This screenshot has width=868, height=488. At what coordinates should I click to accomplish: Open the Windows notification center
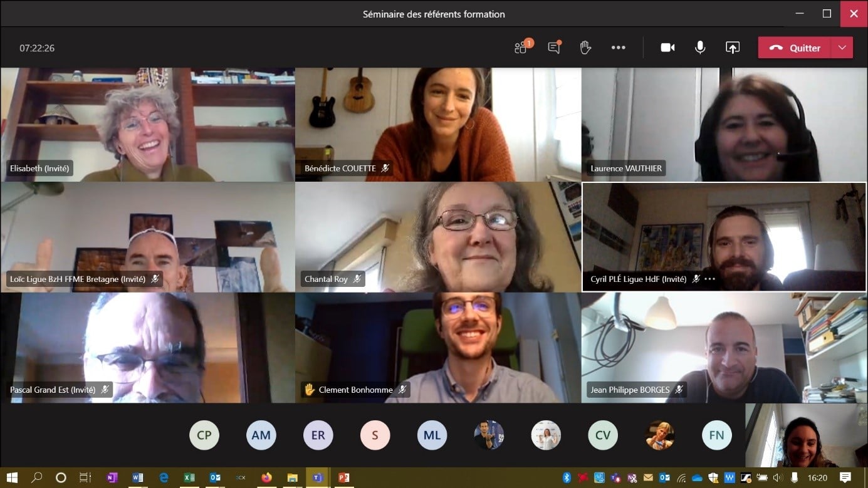[x=845, y=477]
